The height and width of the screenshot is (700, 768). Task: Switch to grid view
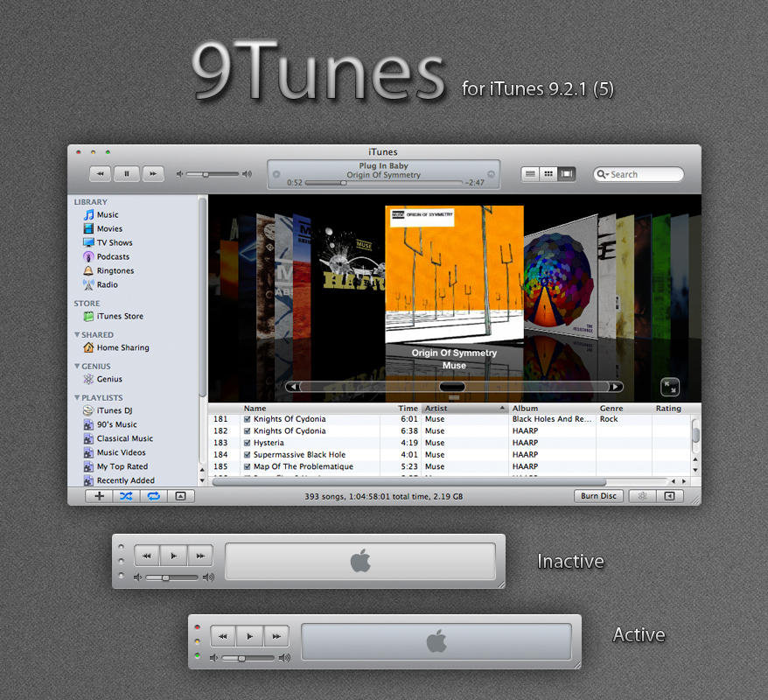pos(548,174)
